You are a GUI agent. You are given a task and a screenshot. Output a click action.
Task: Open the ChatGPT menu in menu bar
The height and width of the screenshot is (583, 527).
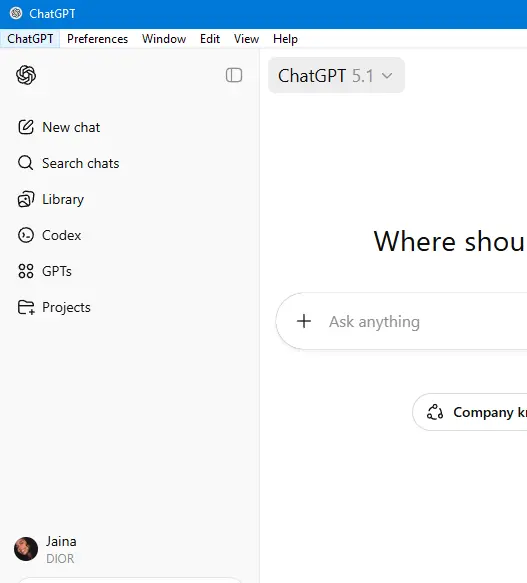(x=30, y=39)
